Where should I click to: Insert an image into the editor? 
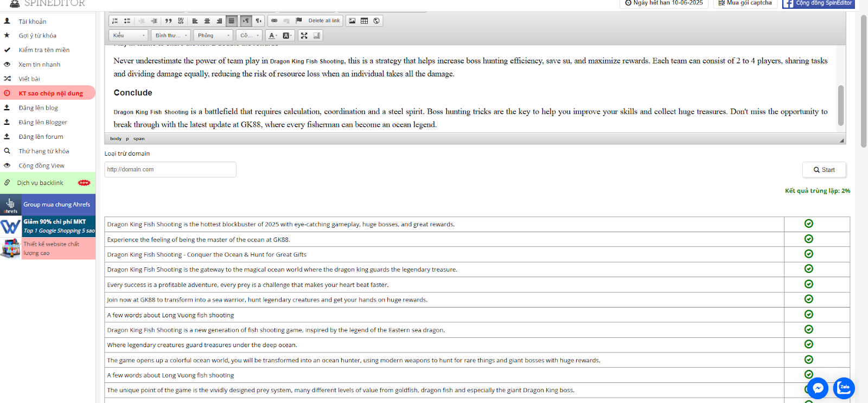coord(352,21)
